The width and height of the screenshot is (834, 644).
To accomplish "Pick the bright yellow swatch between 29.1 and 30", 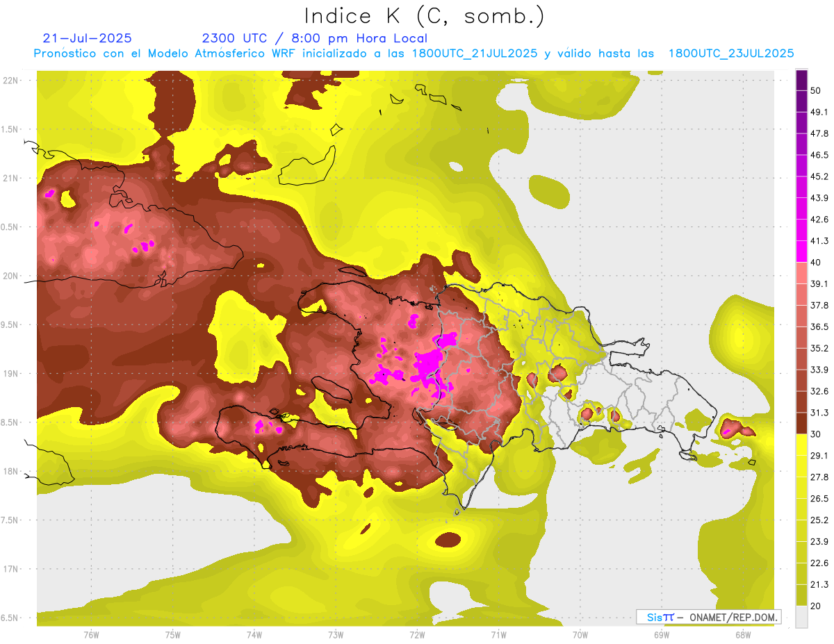I will pos(801,445).
